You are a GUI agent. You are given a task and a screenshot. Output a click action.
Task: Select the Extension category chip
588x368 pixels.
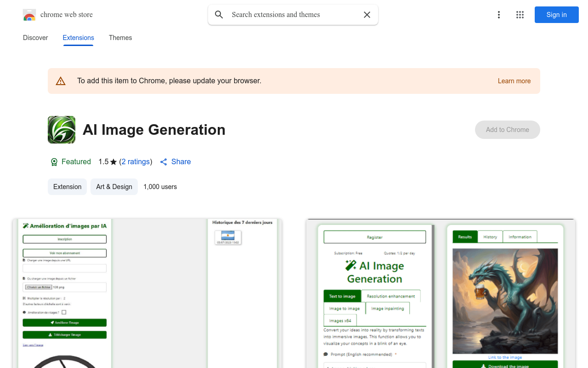(x=67, y=187)
